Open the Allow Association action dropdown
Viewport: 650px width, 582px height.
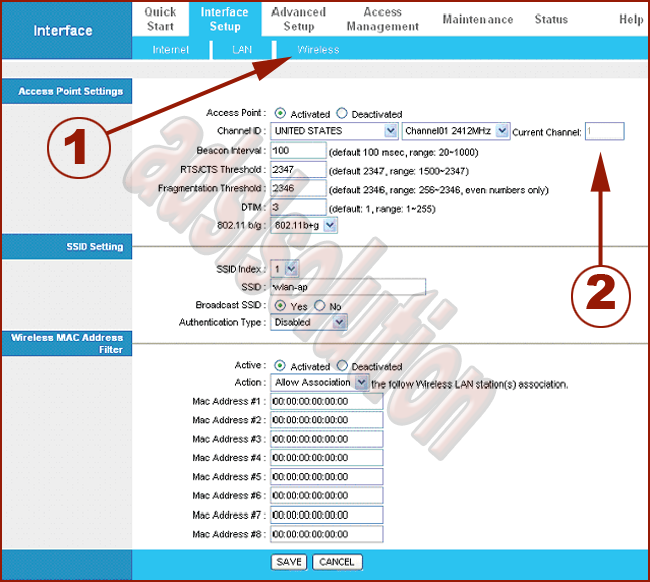coord(319,383)
